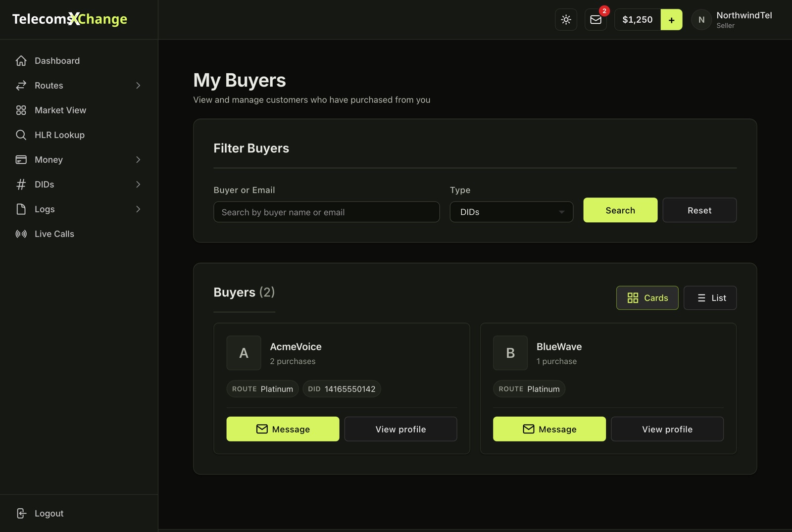Click the HLR Lookup magnifier icon
Viewport: 792px width, 532px height.
point(21,135)
